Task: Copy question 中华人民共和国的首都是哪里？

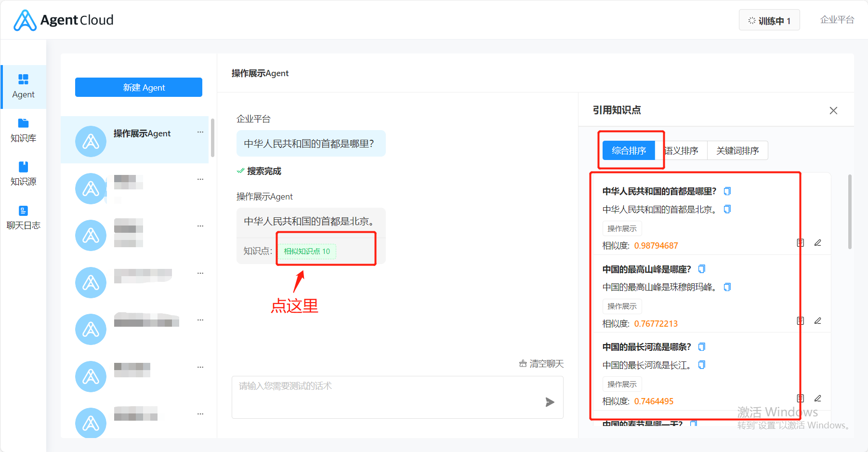Action: tap(727, 191)
